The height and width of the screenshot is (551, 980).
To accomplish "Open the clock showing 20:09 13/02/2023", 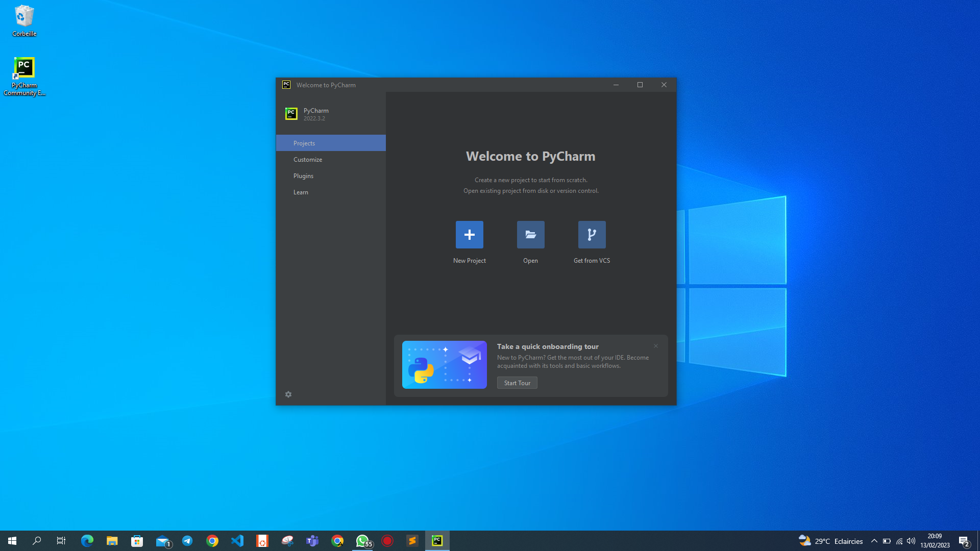I will click(935, 541).
